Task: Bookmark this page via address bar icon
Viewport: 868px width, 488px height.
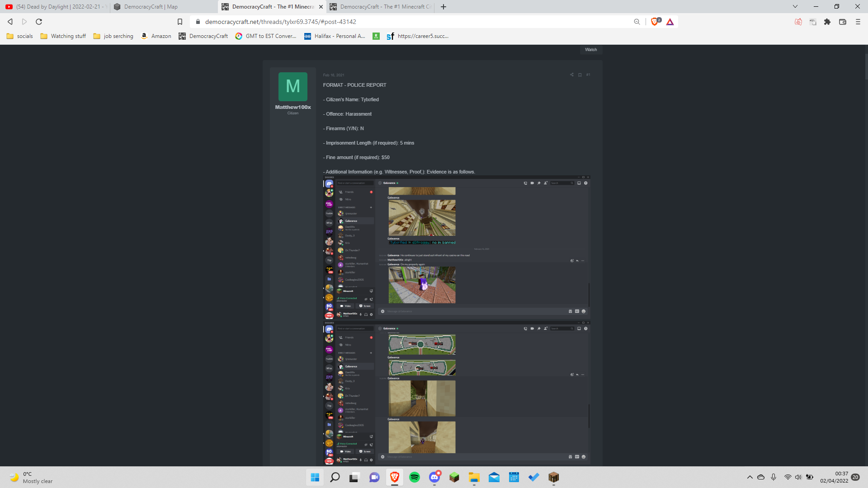Action: 180,22
